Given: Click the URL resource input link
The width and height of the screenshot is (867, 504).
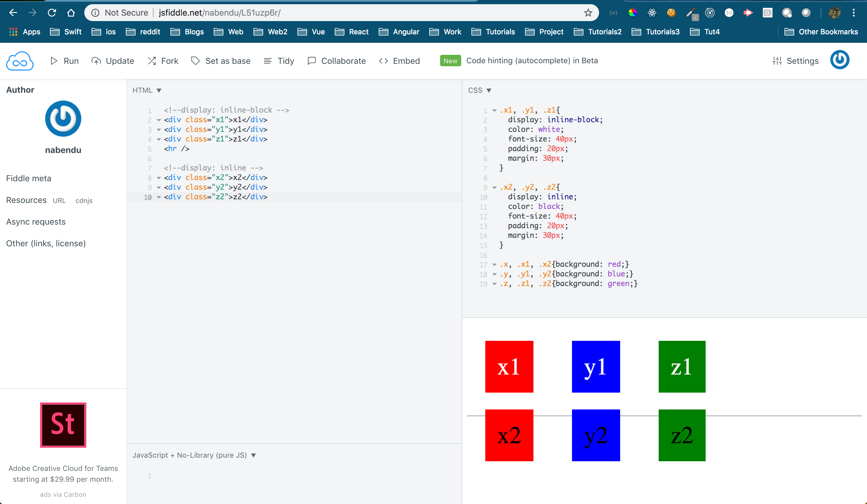Looking at the screenshot, I should [x=59, y=201].
